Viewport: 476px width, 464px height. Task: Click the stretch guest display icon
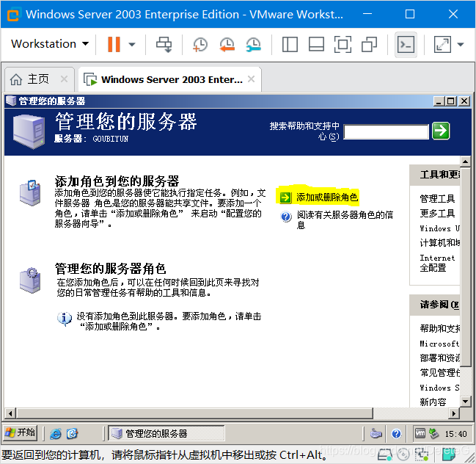tap(442, 44)
